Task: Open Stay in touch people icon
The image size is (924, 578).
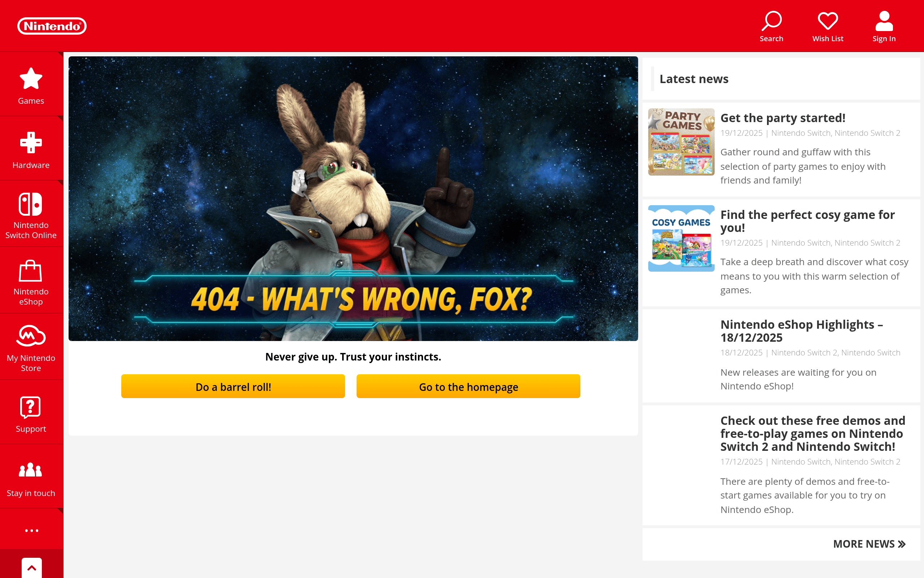Action: pyautogui.click(x=31, y=470)
